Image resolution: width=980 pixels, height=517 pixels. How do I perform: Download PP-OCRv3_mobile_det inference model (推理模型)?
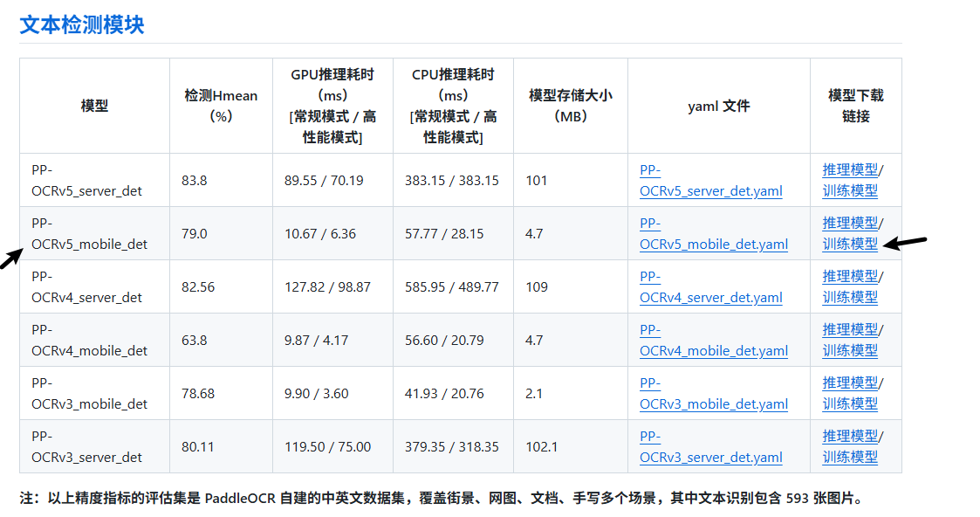(x=849, y=383)
